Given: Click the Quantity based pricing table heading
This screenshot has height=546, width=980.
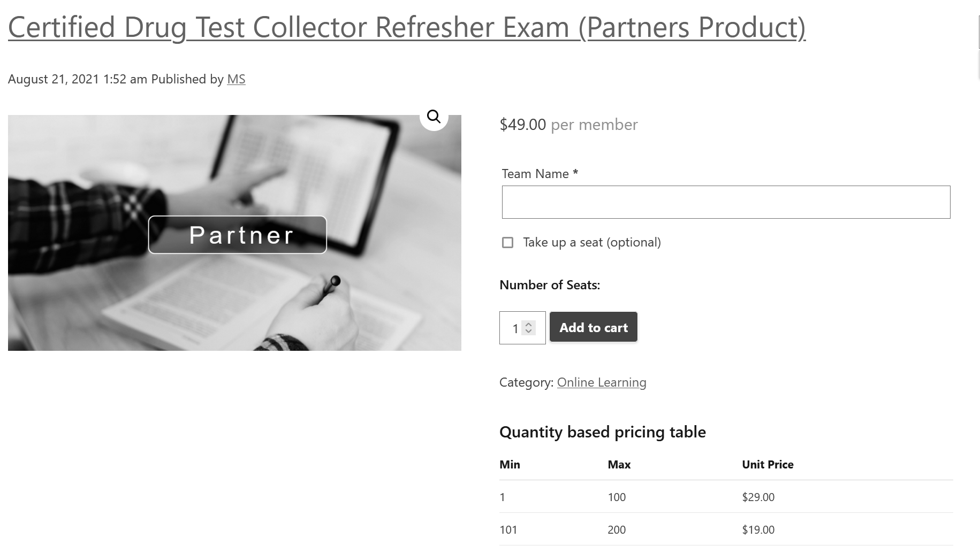Looking at the screenshot, I should pos(602,432).
